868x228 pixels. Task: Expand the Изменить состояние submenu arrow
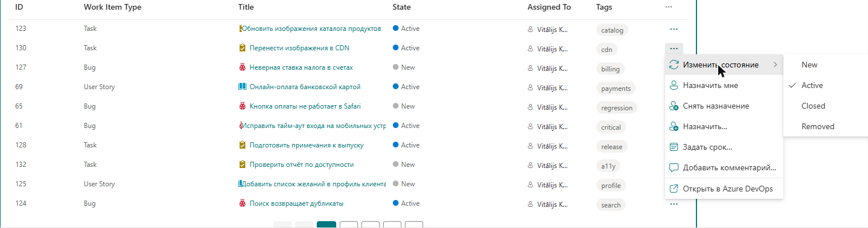click(x=775, y=65)
